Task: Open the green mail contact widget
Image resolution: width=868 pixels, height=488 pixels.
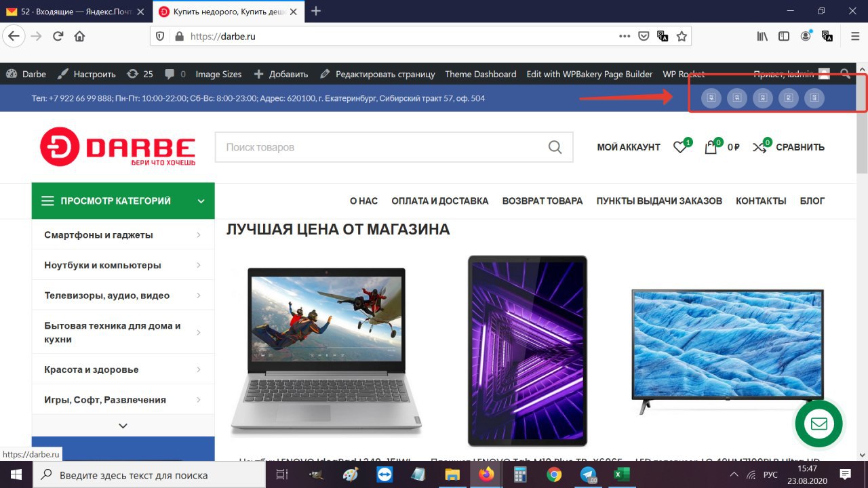Action: click(818, 424)
